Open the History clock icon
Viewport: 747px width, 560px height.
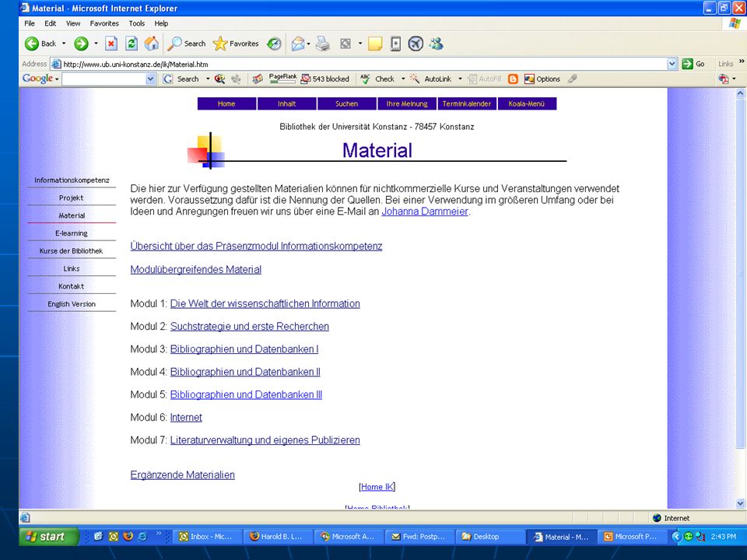(x=274, y=44)
